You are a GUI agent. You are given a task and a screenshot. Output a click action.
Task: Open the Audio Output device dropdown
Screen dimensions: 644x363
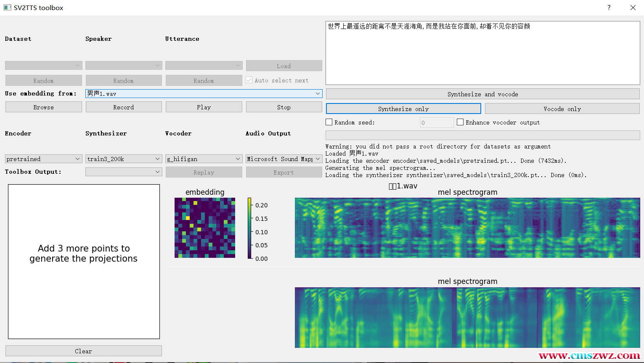(284, 159)
